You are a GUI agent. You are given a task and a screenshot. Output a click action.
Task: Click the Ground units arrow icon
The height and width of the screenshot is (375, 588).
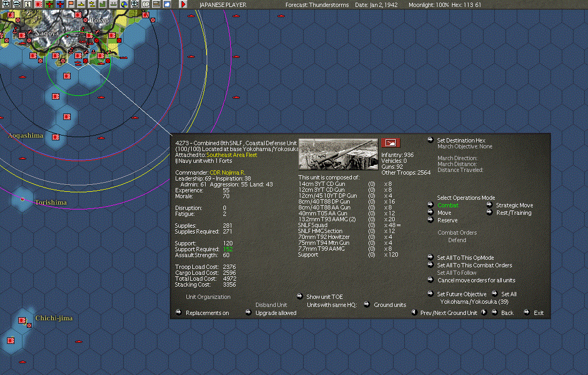pos(367,304)
